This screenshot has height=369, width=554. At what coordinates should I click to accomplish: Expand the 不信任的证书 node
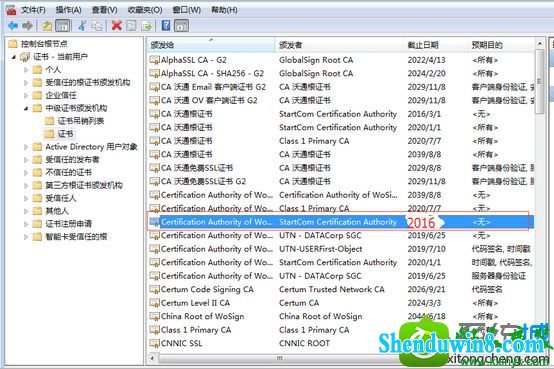[x=26, y=172]
